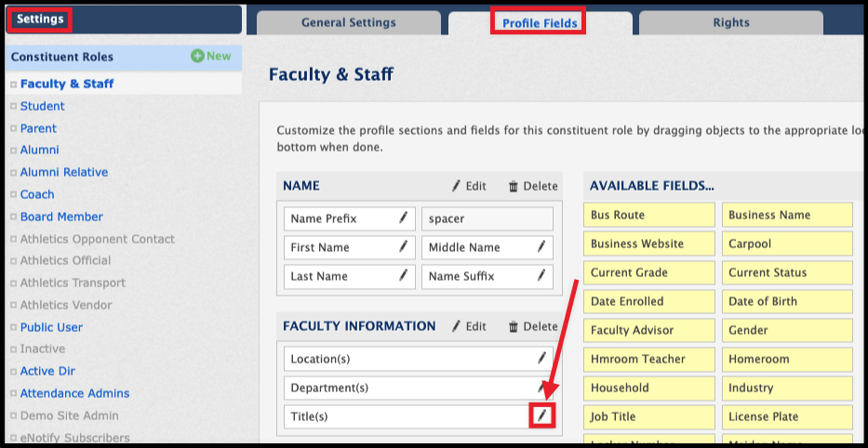Choose Date of Birth available field
This screenshot has width=868, height=448.
point(787,301)
